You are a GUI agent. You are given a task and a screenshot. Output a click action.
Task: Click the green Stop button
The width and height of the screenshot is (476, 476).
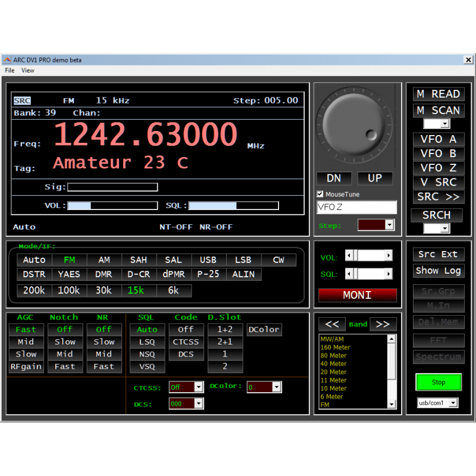(x=439, y=382)
